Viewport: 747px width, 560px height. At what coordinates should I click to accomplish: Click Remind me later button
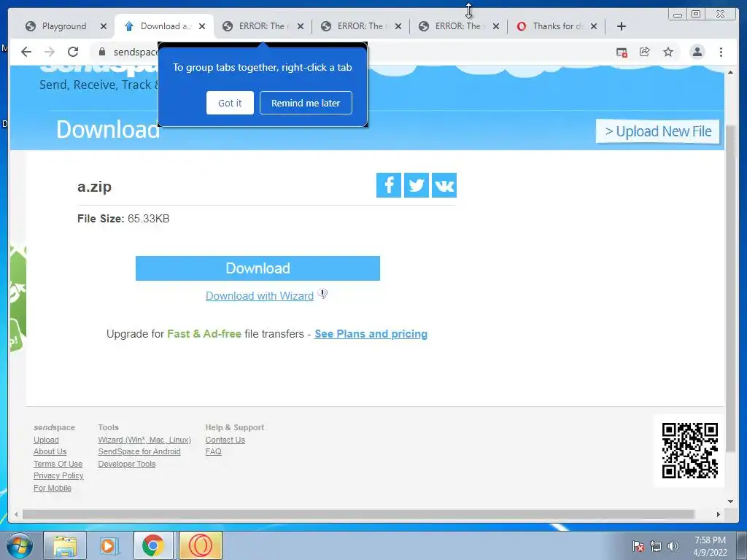pos(306,103)
